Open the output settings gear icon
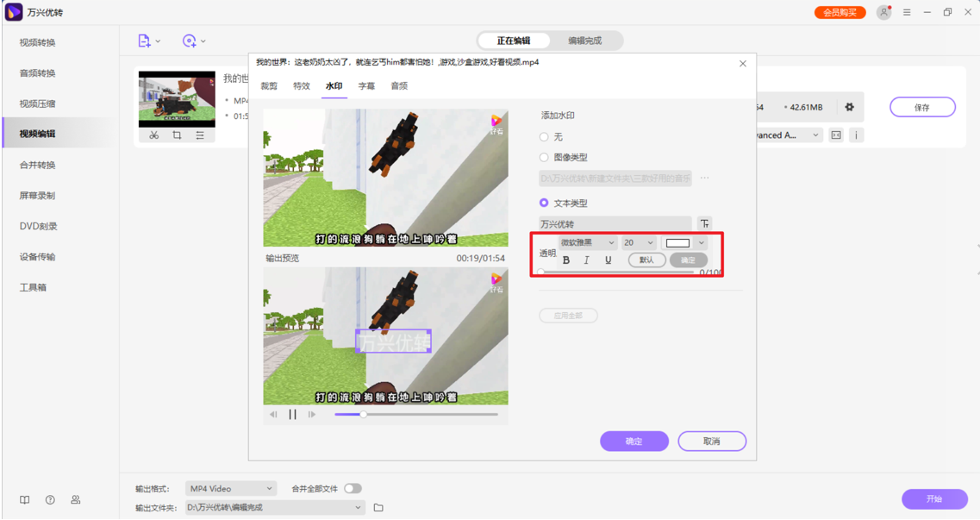The height and width of the screenshot is (520, 980). pyautogui.click(x=849, y=107)
